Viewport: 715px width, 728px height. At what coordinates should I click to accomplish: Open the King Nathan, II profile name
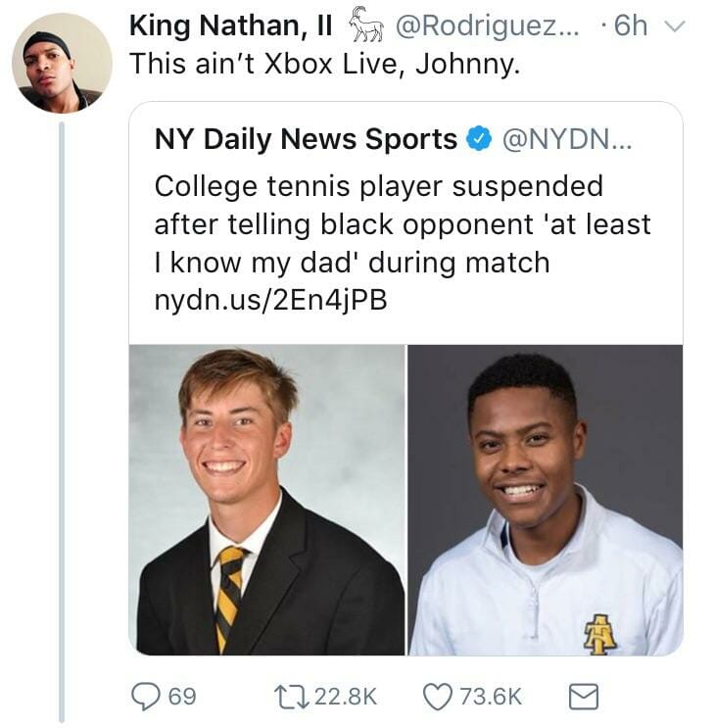click(x=232, y=26)
